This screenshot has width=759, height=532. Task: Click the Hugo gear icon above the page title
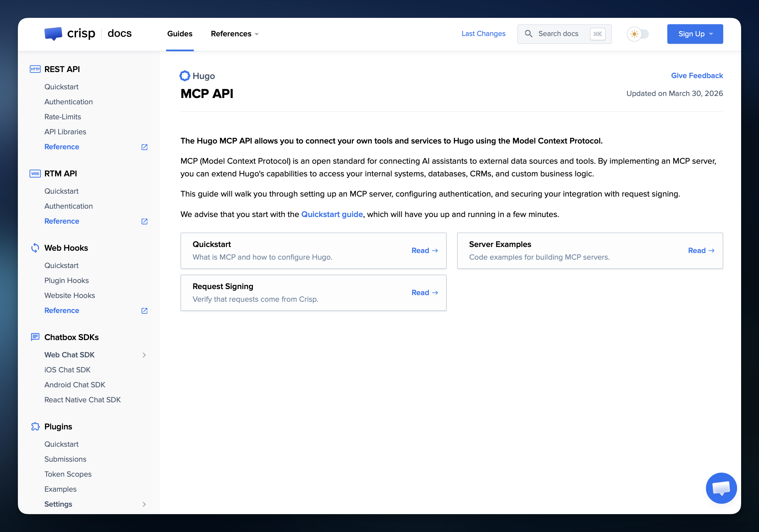(185, 76)
